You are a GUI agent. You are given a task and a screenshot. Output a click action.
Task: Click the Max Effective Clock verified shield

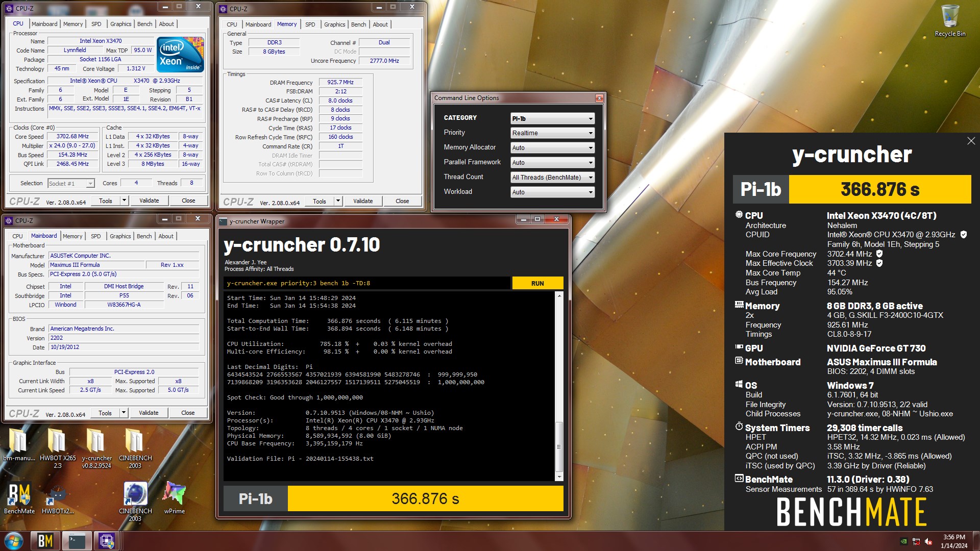point(879,263)
